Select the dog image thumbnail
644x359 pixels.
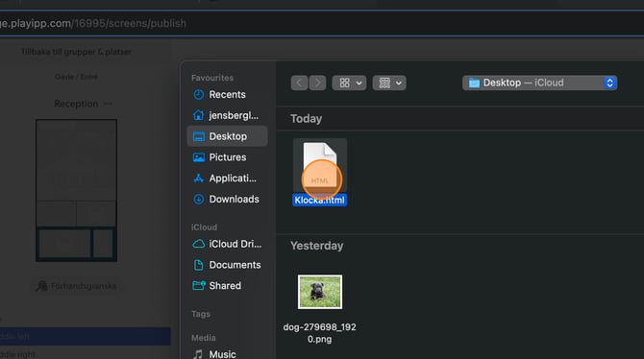pyautogui.click(x=319, y=292)
